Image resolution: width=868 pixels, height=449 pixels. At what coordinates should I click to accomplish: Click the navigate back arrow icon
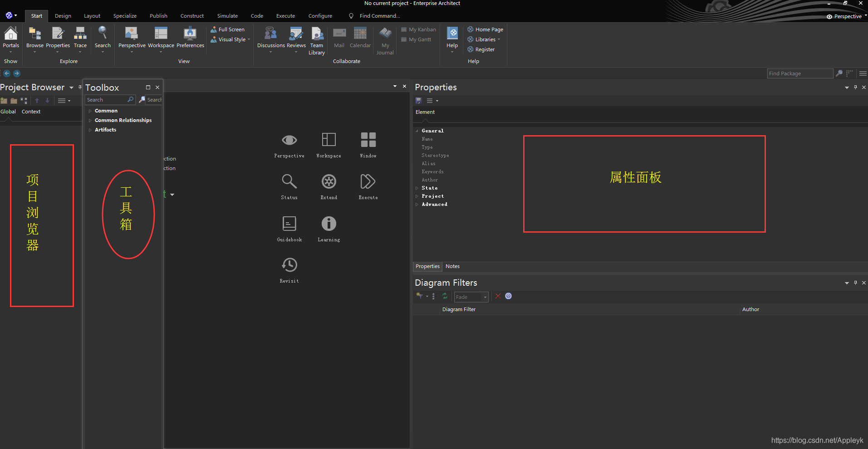[7, 73]
